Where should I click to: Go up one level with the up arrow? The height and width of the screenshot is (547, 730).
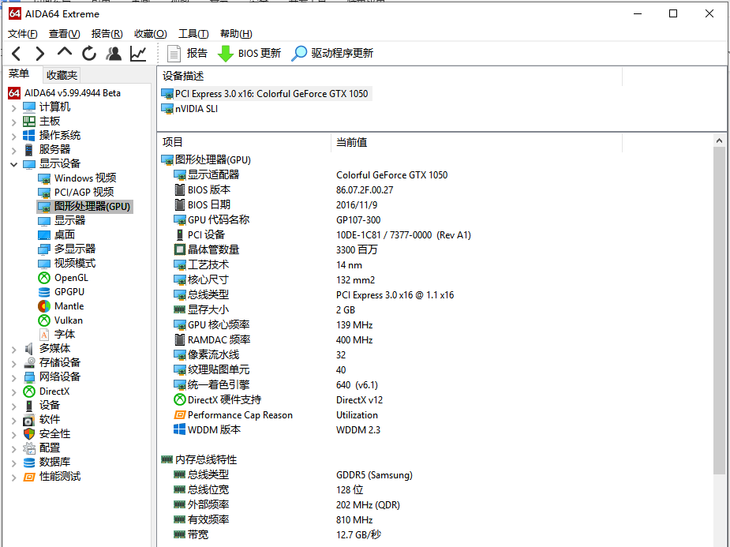64,53
